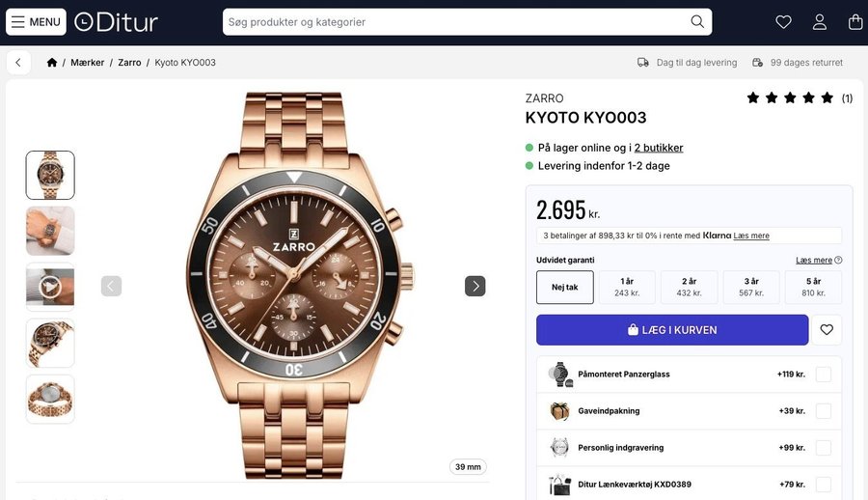Click the search magnifier icon
The image size is (868, 500).
coord(697,22)
